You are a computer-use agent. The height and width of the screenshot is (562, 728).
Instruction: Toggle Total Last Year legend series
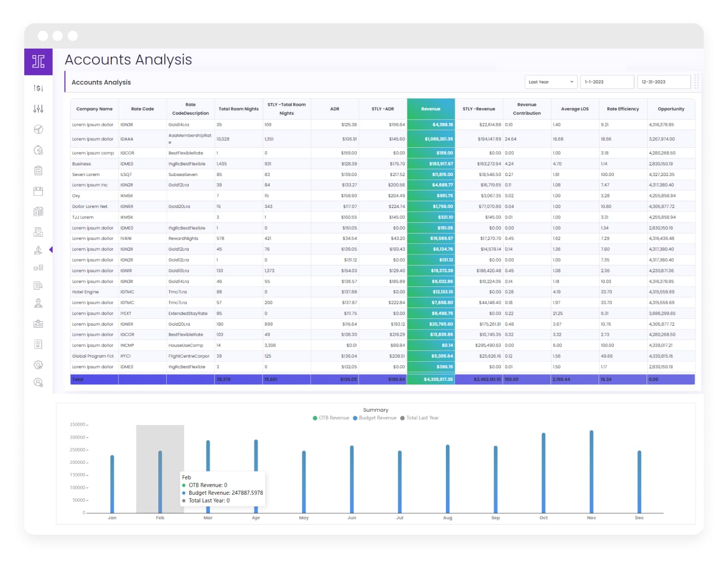pyautogui.click(x=420, y=418)
